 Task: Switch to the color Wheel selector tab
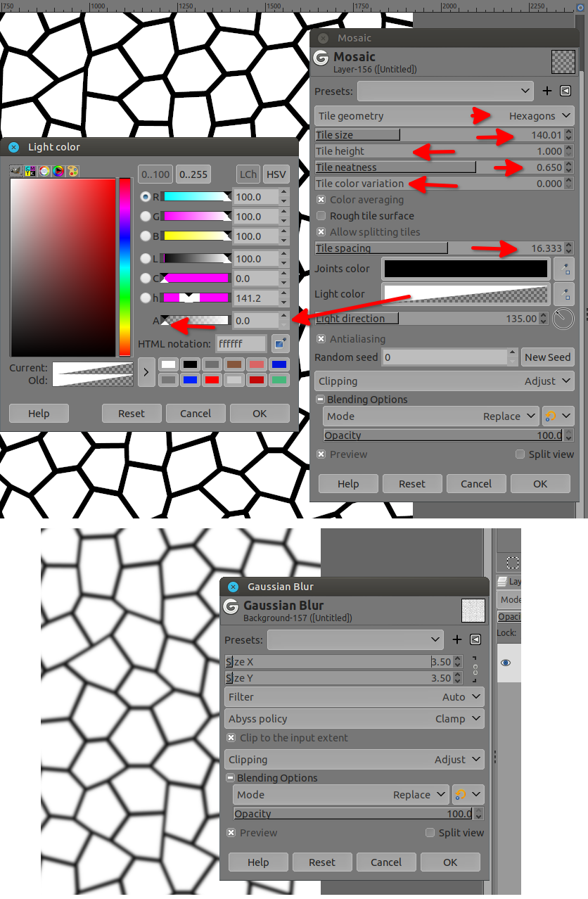tap(58, 171)
